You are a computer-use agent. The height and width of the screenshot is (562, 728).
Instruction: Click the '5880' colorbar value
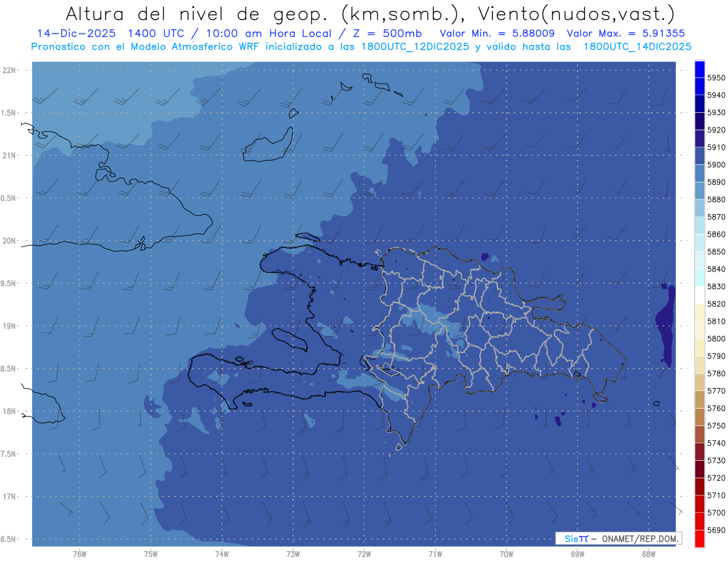pyautogui.click(x=716, y=199)
